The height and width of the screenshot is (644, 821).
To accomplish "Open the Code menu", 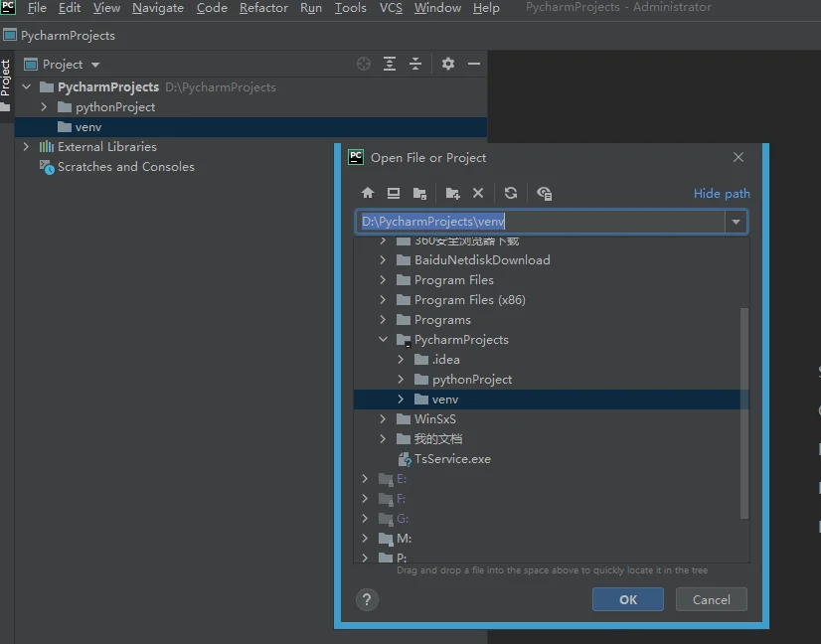I will pos(212,8).
